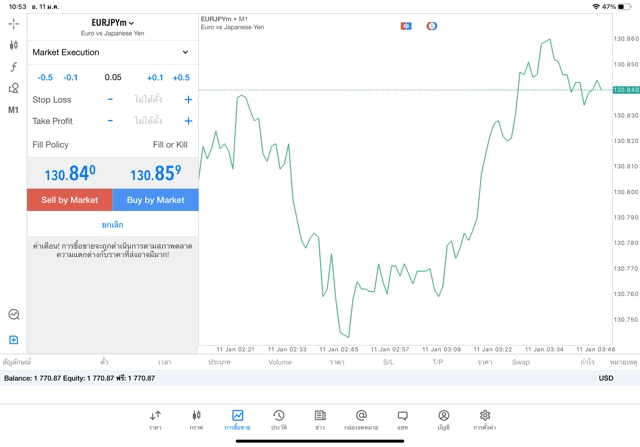The image size is (640, 447).
Task: Open the candlestick chart type icon in sidebar
Action: [13, 45]
